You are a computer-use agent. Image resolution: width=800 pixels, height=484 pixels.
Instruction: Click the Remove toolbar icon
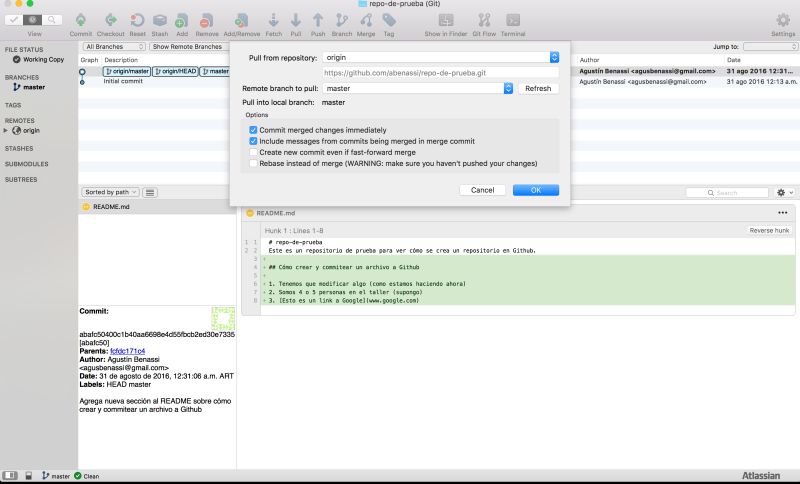pos(207,21)
